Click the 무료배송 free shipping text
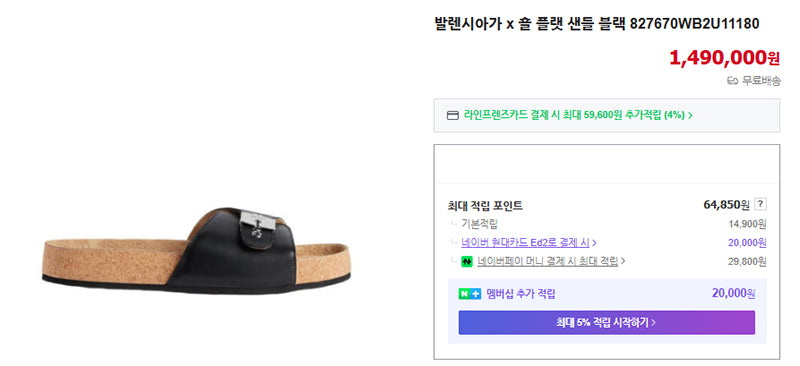800x366 pixels. click(x=761, y=81)
